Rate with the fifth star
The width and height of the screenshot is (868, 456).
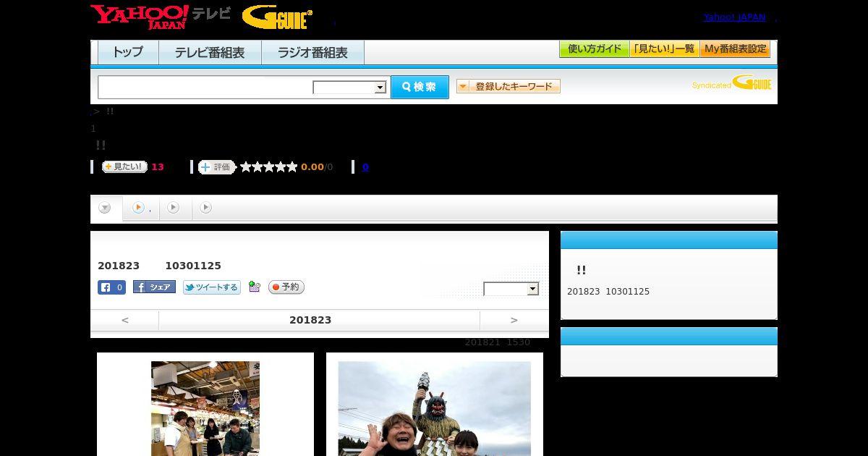pyautogui.click(x=292, y=167)
